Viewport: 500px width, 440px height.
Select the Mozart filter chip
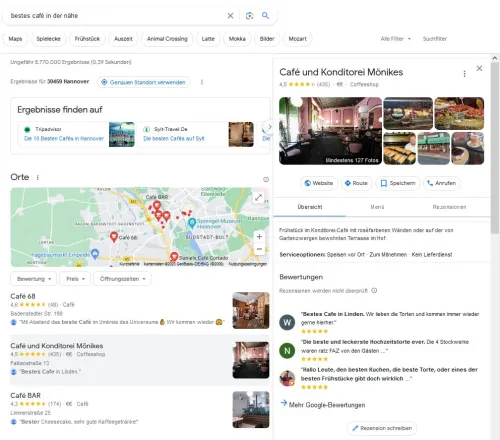(297, 39)
